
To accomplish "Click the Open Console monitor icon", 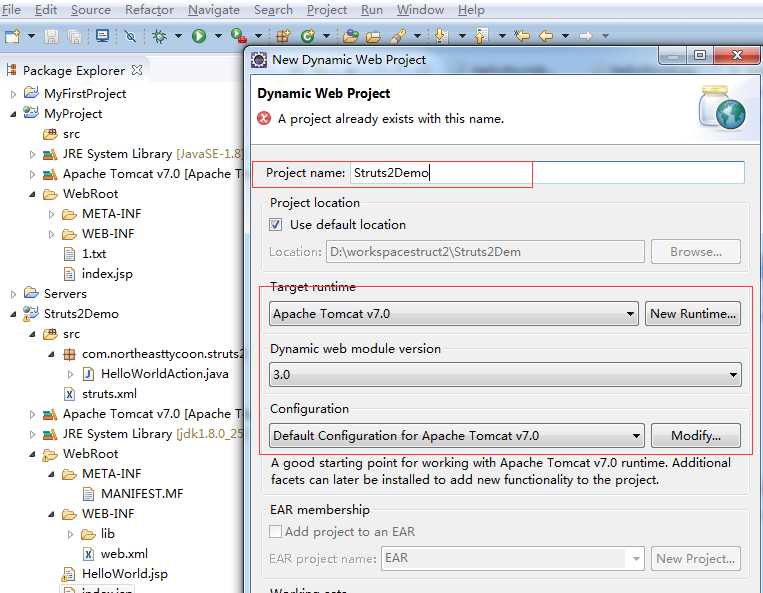I will pyautogui.click(x=103, y=36).
